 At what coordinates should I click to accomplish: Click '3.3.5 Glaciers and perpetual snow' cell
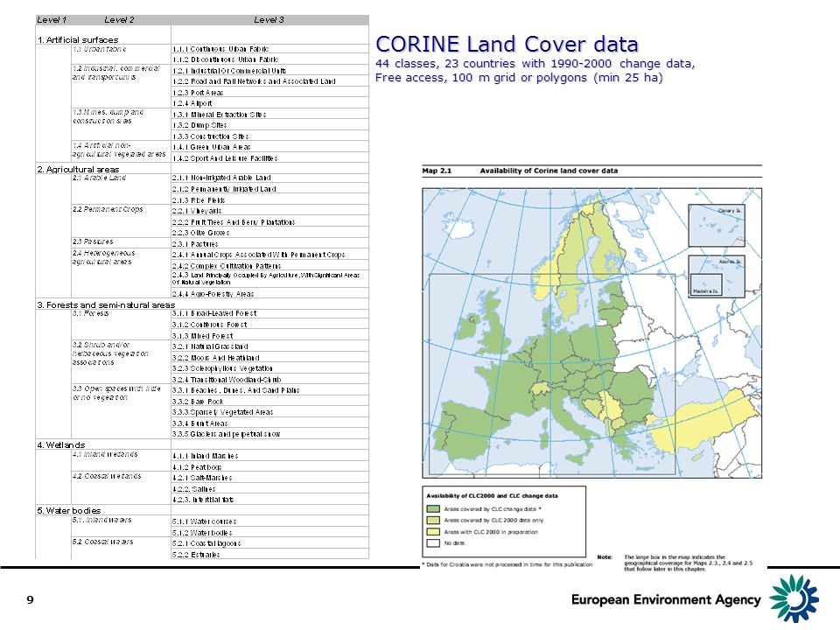[270, 434]
